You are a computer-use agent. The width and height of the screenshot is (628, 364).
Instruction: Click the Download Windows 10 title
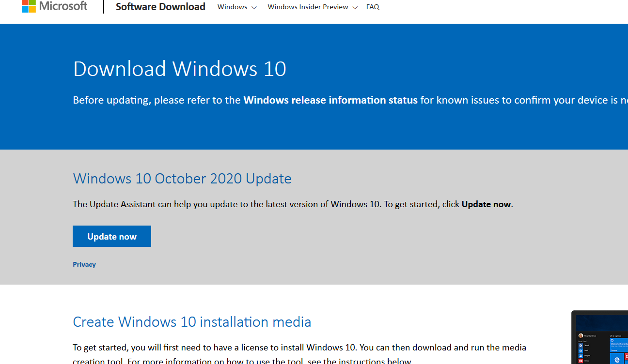point(180,69)
